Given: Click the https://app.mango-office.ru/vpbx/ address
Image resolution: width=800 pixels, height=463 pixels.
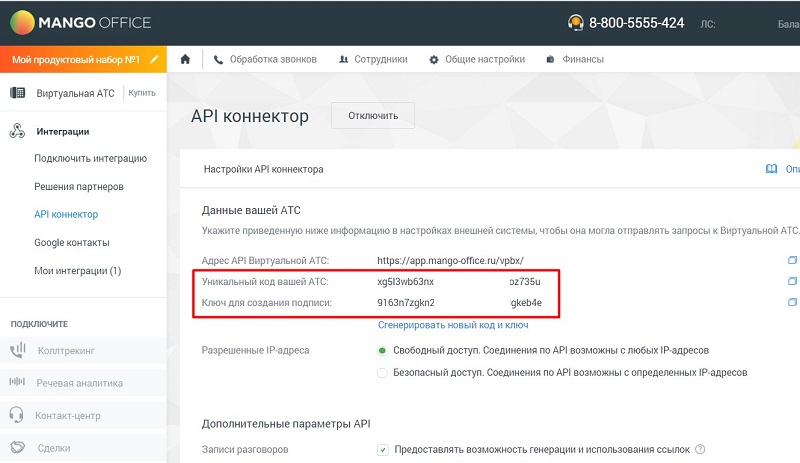Looking at the screenshot, I should (x=450, y=260).
